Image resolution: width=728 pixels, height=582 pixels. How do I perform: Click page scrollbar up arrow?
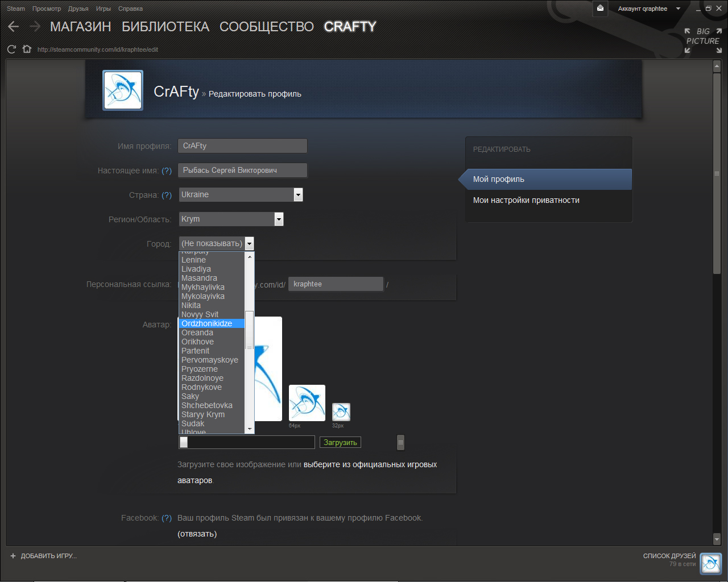point(717,66)
